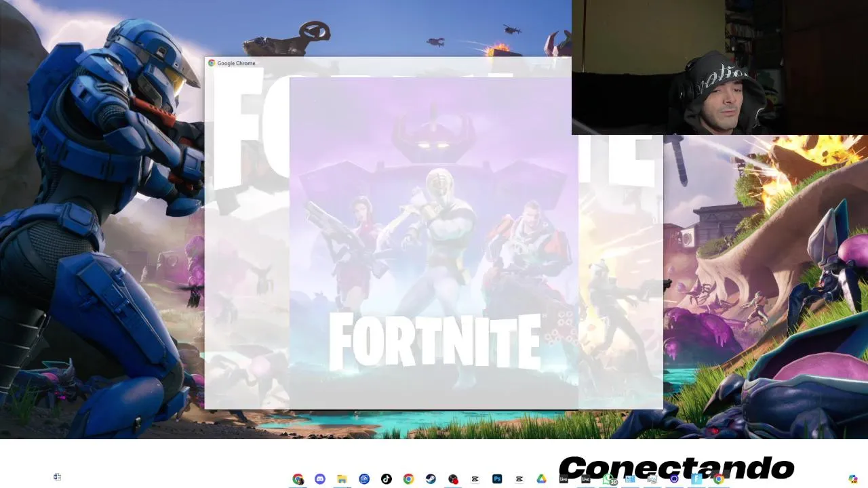868x488 pixels.
Task: Open Google Drive from the taskbar
Action: click(x=541, y=479)
